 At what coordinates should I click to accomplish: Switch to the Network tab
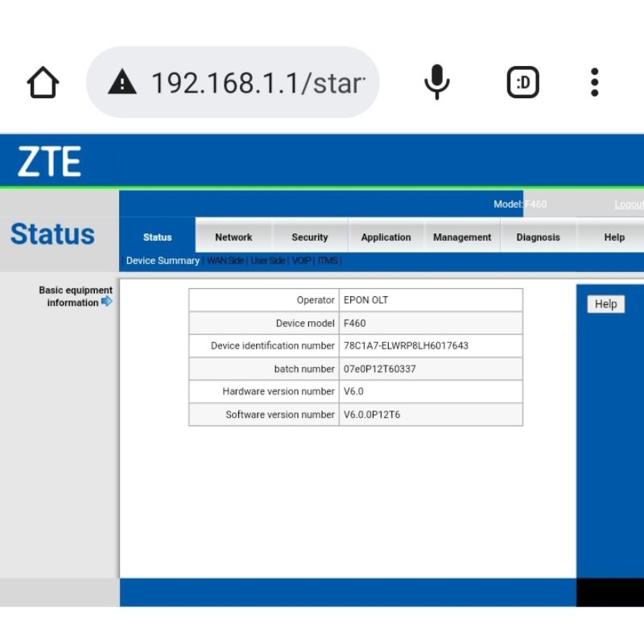pyautogui.click(x=233, y=237)
